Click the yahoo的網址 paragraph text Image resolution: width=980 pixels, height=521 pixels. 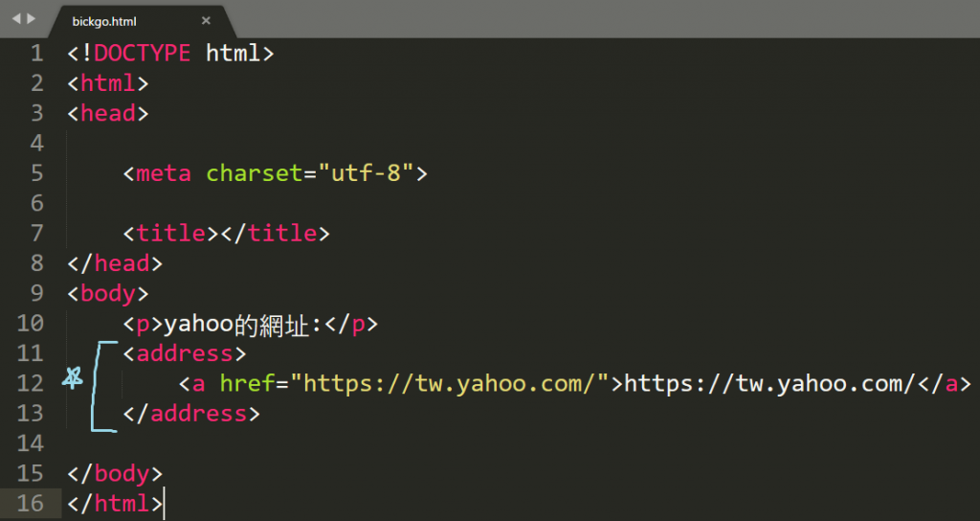242,324
